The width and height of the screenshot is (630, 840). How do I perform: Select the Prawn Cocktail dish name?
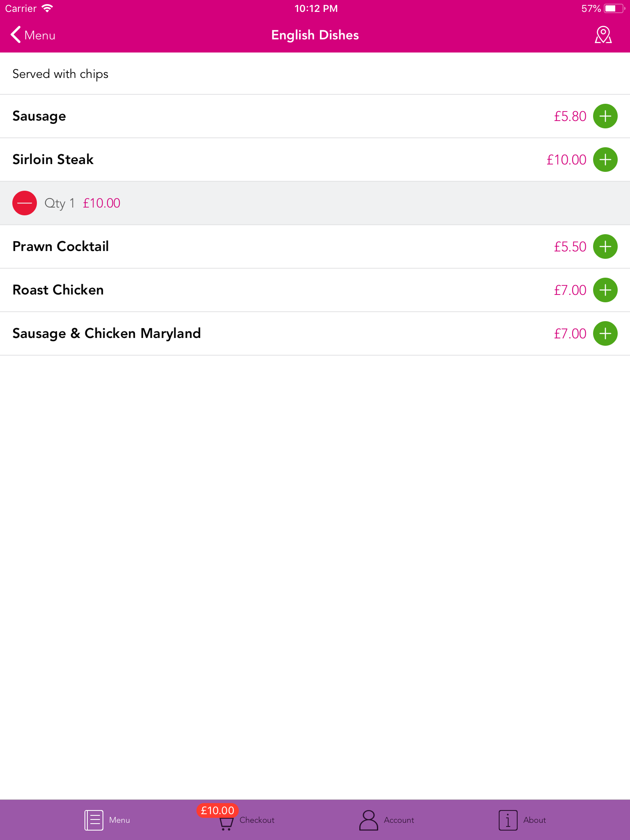[x=61, y=247]
